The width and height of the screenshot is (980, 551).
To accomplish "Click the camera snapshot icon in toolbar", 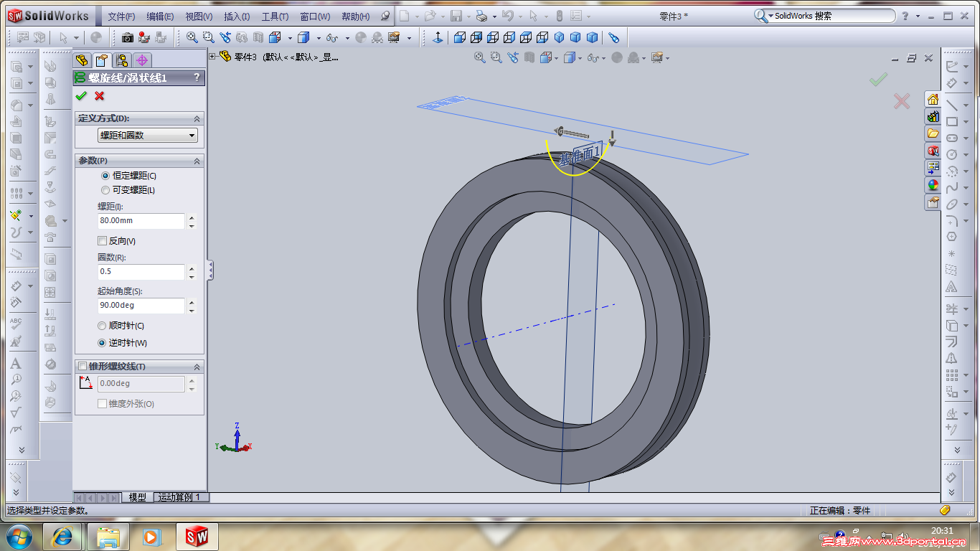I will pos(128,37).
